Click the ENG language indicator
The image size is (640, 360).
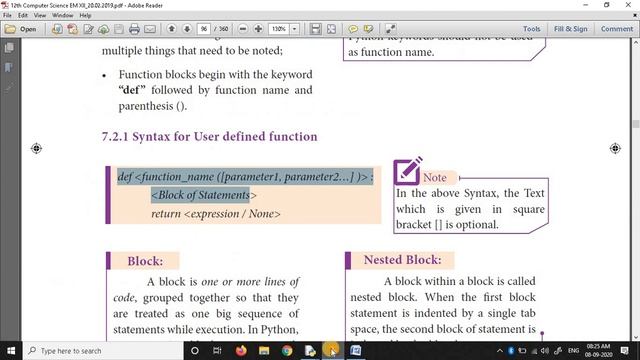point(573,351)
